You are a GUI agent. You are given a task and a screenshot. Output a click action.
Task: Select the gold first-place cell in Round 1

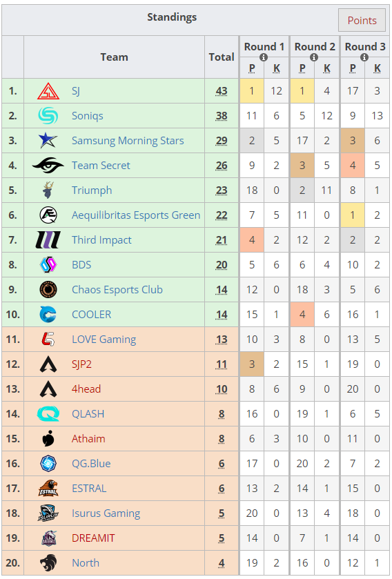click(252, 91)
